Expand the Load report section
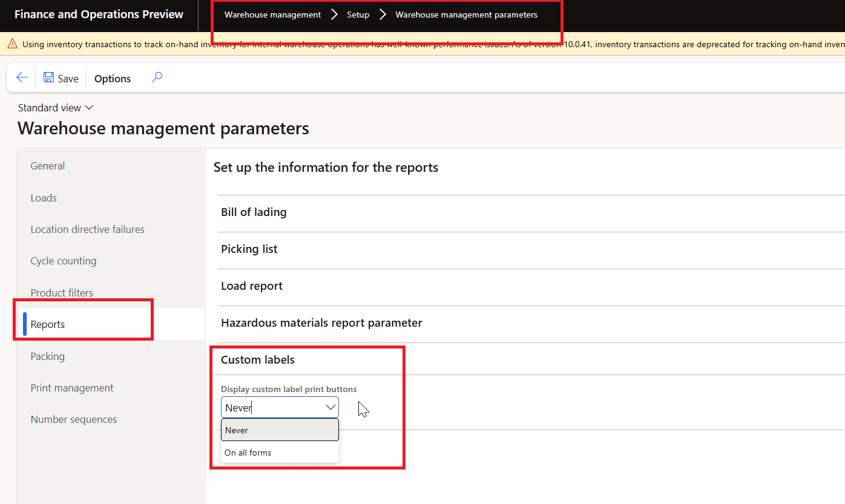 click(531, 286)
